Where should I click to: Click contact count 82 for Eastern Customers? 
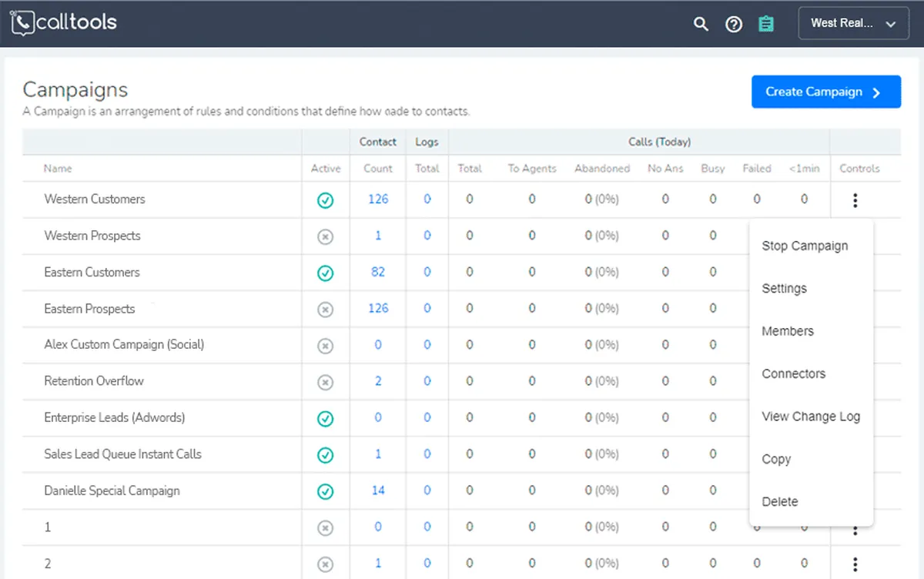(377, 272)
